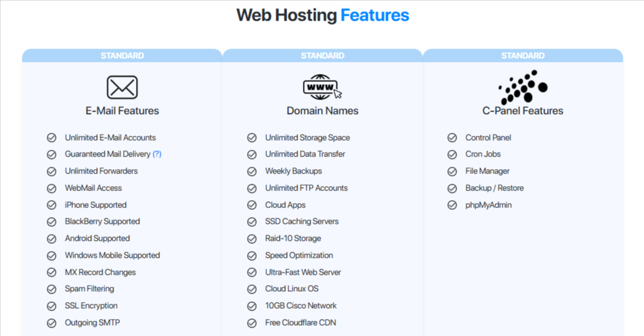The height and width of the screenshot is (336, 644).
Task: Click the Unlimited Forwarders text
Action: [101, 170]
